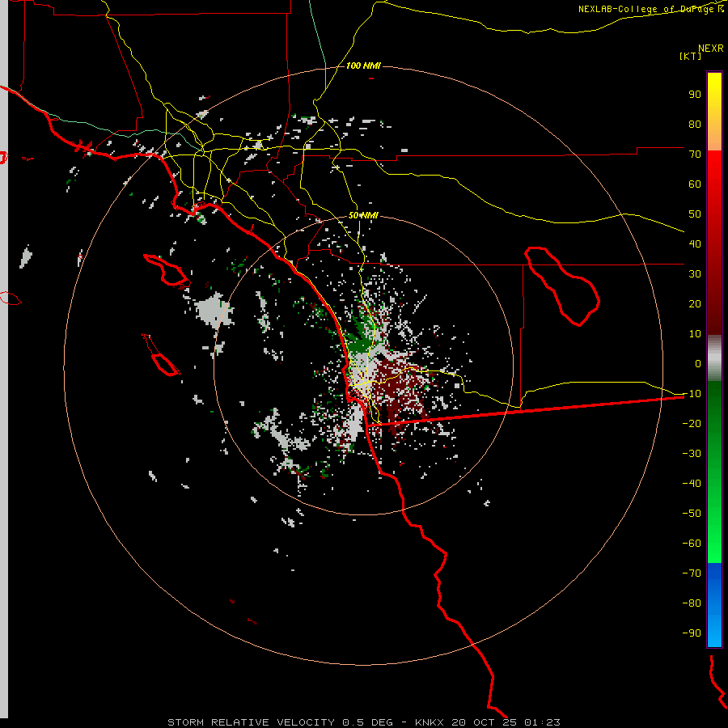Screen dimensions: 728x728
Task: Click the "50 NMI" range ring label
Action: pyautogui.click(x=363, y=215)
